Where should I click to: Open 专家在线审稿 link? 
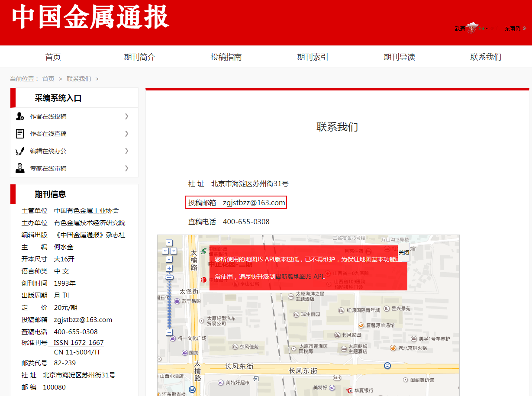[x=48, y=168]
